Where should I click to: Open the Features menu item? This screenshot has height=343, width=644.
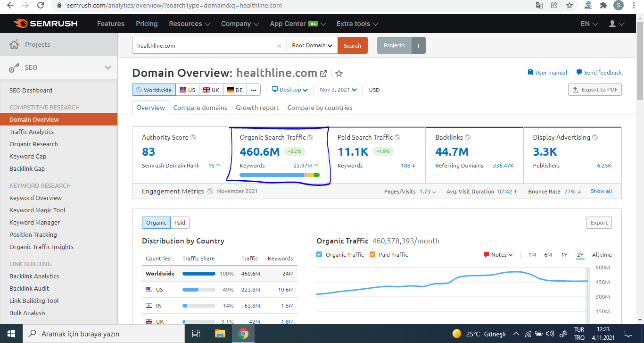pos(111,24)
